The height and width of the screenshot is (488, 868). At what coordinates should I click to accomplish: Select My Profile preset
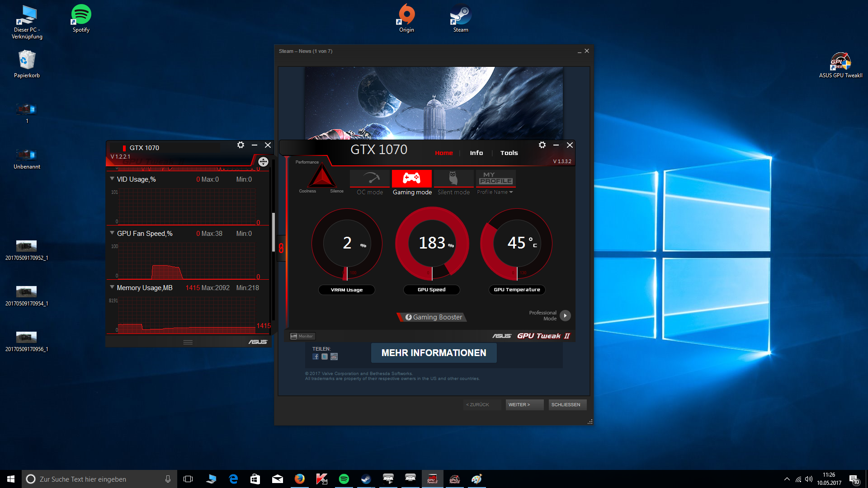pyautogui.click(x=495, y=178)
